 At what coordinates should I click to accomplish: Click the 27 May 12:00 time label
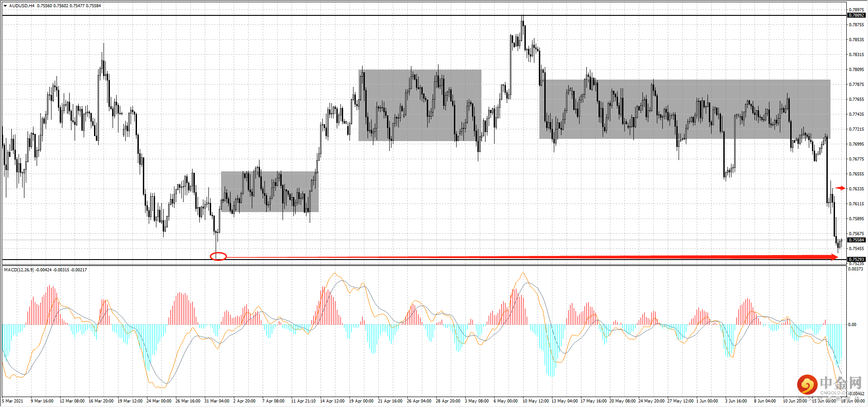[x=680, y=401]
